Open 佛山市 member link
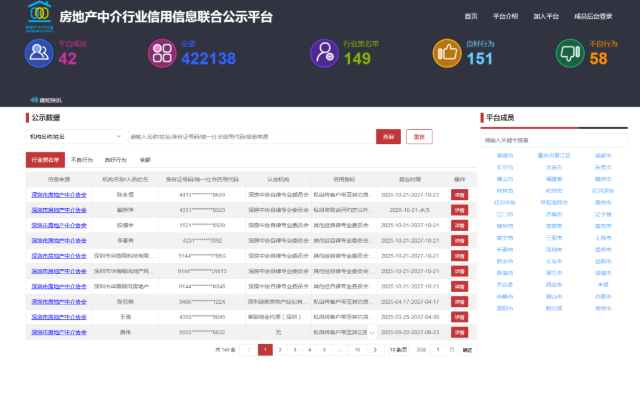This screenshot has width=641, height=399. click(x=505, y=179)
